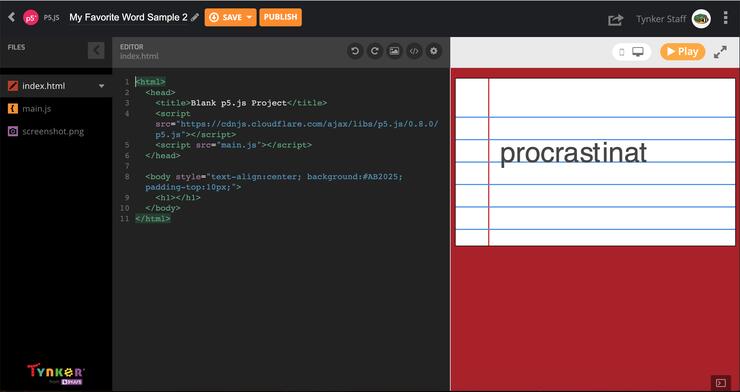Image resolution: width=740 pixels, height=392 pixels.
Task: Click line with main.js script tag
Action: (x=233, y=145)
